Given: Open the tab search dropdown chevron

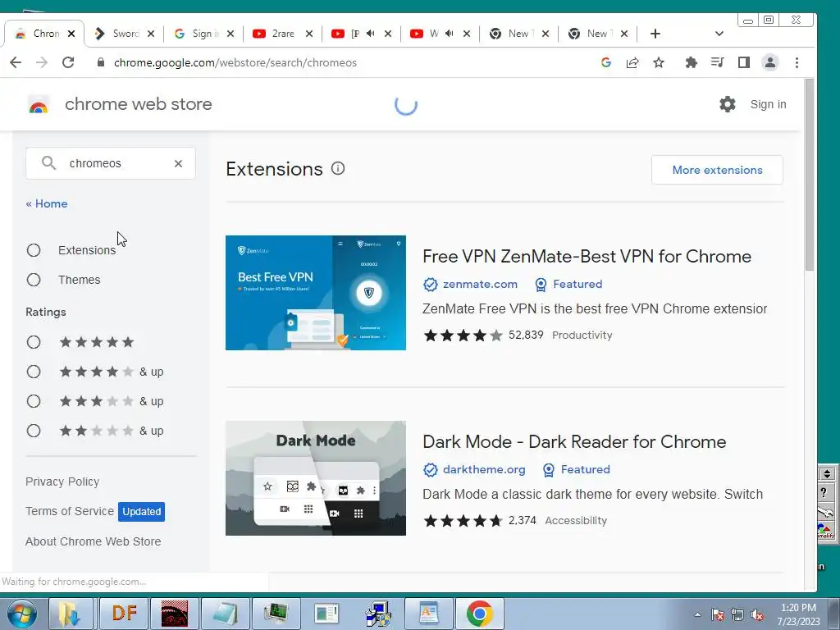Looking at the screenshot, I should click(x=719, y=34).
